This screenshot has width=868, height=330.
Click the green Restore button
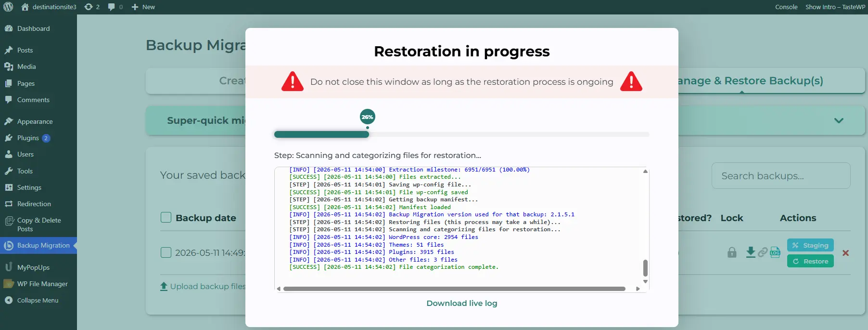pyautogui.click(x=810, y=261)
